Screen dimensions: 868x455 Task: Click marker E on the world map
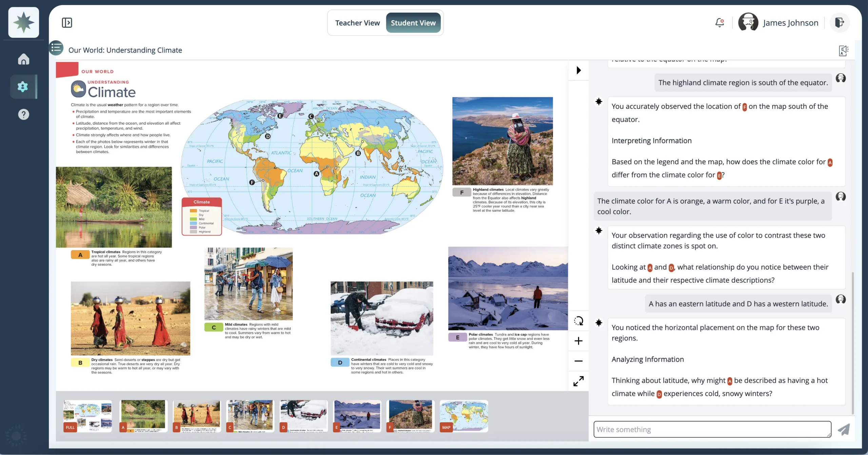click(280, 116)
